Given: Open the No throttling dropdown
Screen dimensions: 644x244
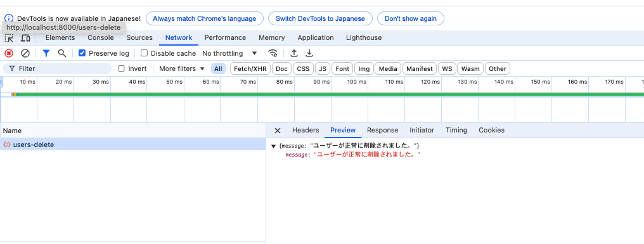Looking at the screenshot, I should [229, 53].
